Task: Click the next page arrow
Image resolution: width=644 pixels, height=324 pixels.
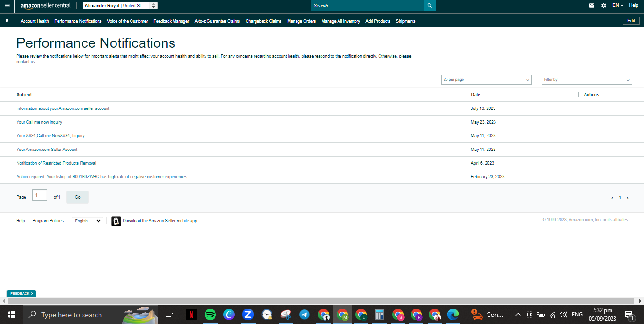Action: pos(627,198)
